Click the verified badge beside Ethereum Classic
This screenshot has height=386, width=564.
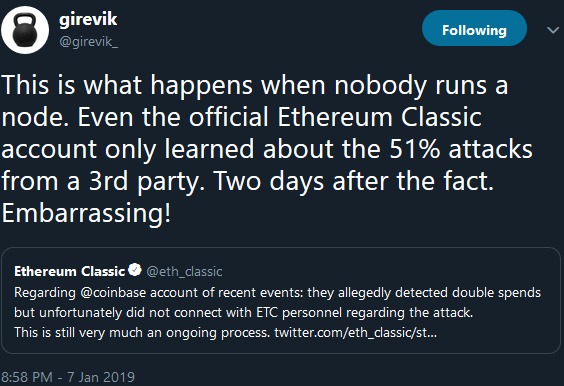[135, 270]
